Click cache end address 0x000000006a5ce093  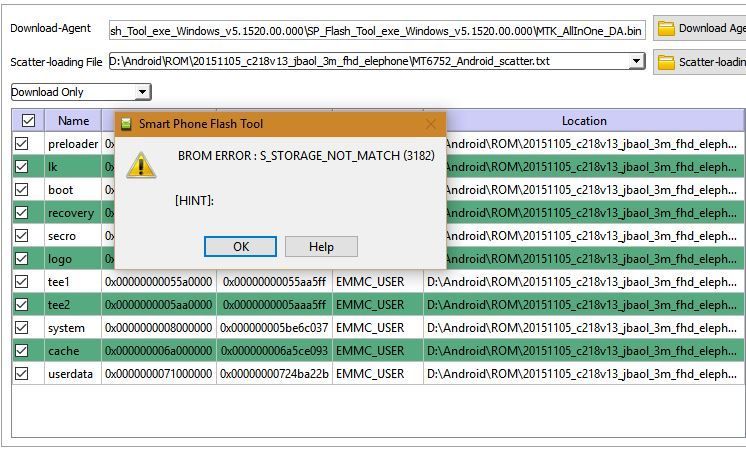click(x=275, y=351)
